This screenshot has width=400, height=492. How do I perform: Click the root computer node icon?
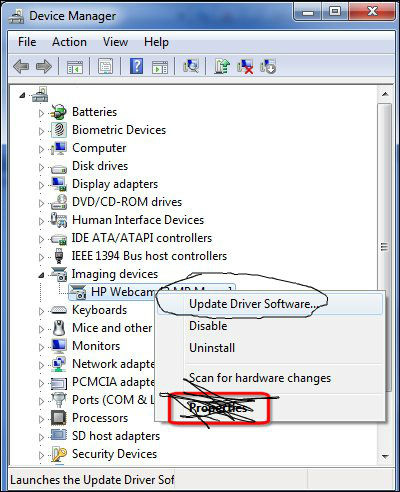pyautogui.click(x=40, y=95)
